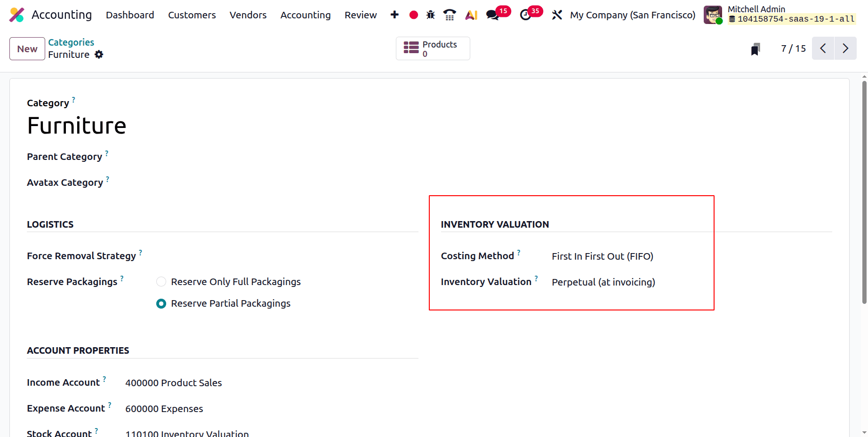Click the database name 104158754-saas-19-1-all
Screen dimensions: 868x437
tap(796, 19)
